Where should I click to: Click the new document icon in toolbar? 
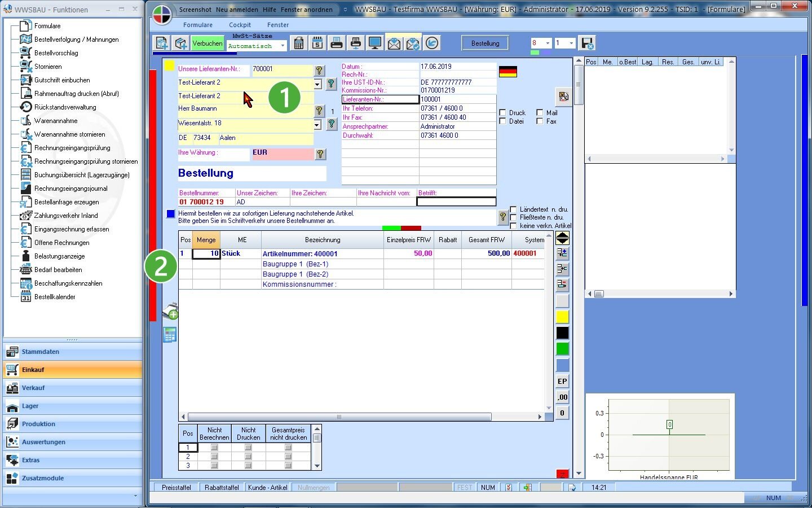tap(162, 43)
